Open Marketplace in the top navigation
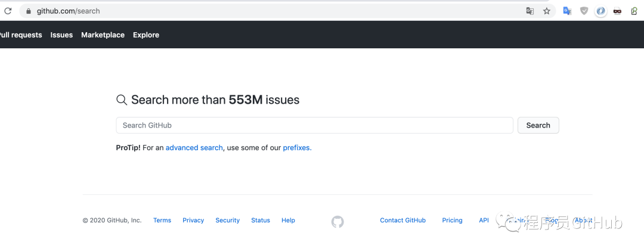Image resolution: width=644 pixels, height=251 pixels. (x=103, y=35)
